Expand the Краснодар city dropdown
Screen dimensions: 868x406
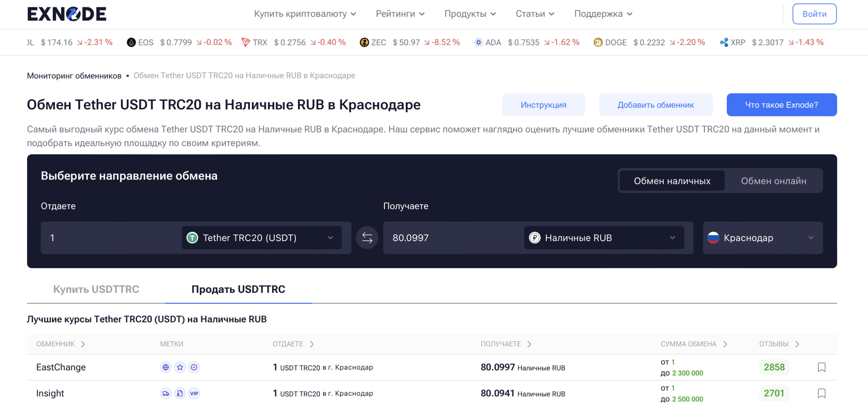pyautogui.click(x=762, y=238)
